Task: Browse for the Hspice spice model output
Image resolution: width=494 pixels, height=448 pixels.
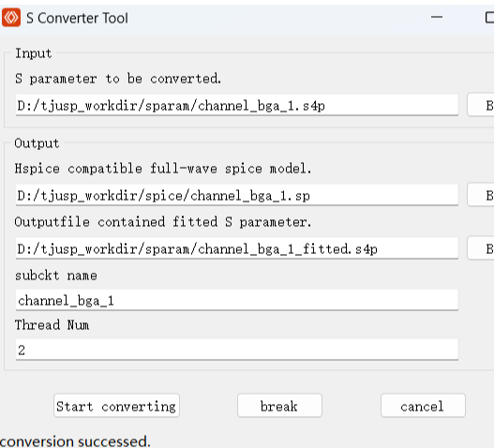Action: pos(481,195)
